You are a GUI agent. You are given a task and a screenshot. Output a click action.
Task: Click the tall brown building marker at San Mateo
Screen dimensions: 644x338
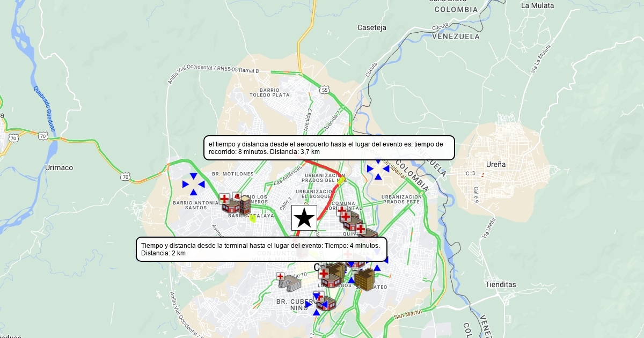(x=364, y=280)
